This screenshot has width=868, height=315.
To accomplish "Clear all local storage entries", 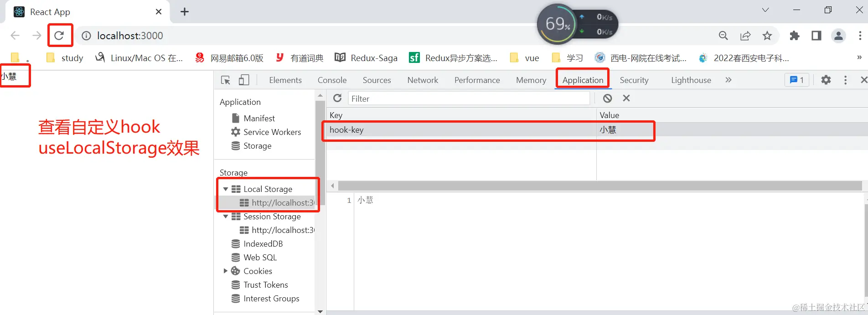I will pyautogui.click(x=607, y=98).
